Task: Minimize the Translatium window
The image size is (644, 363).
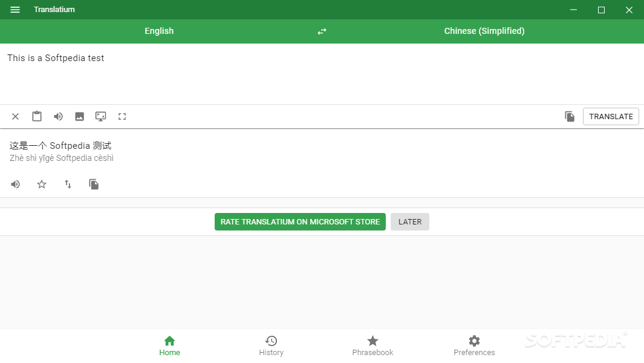Action: click(x=573, y=10)
